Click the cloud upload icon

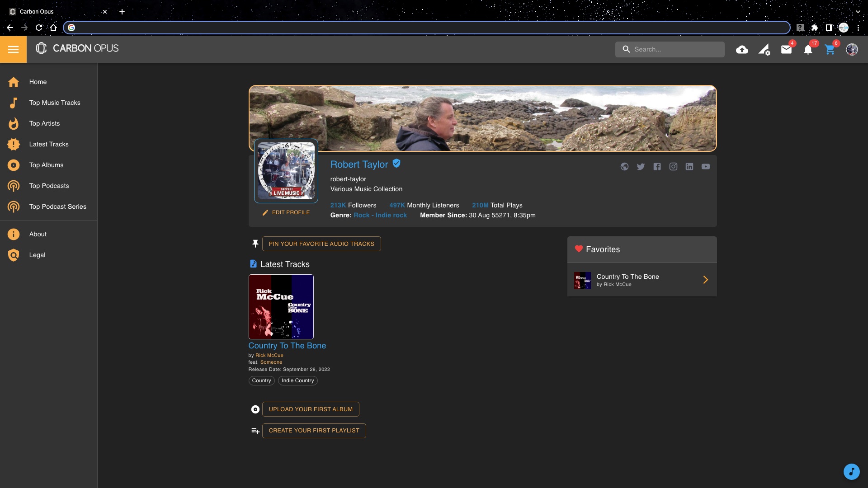pyautogui.click(x=742, y=50)
